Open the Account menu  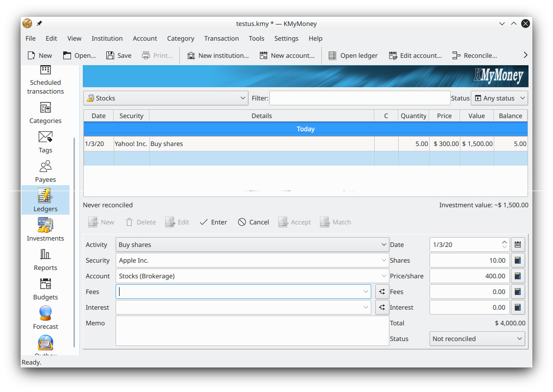(x=144, y=38)
